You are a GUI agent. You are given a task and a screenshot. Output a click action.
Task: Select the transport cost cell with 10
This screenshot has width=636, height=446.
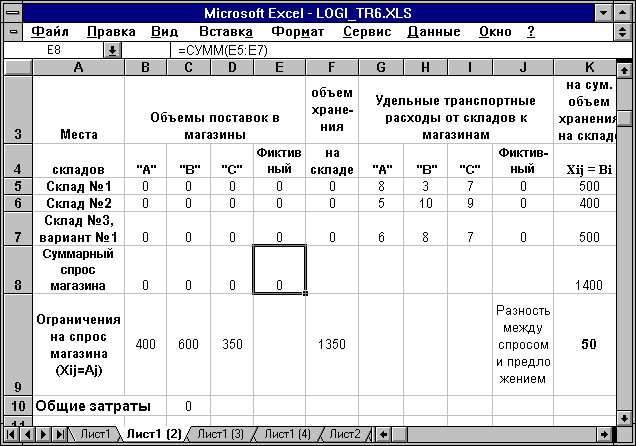425,203
